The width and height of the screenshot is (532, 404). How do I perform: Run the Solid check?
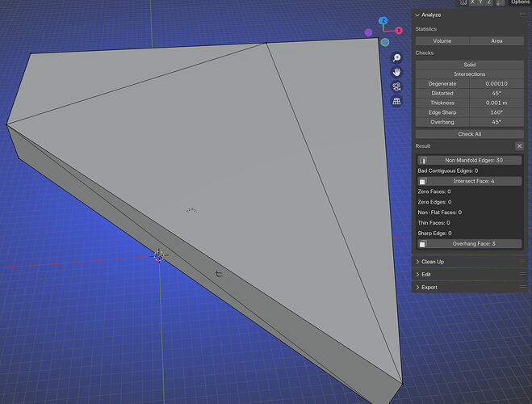[x=470, y=65]
